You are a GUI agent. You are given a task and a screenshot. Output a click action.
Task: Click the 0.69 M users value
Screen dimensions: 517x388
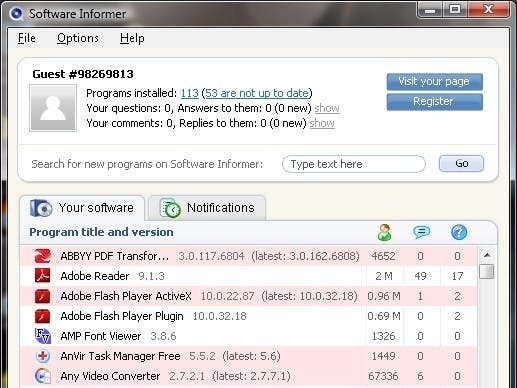click(384, 316)
